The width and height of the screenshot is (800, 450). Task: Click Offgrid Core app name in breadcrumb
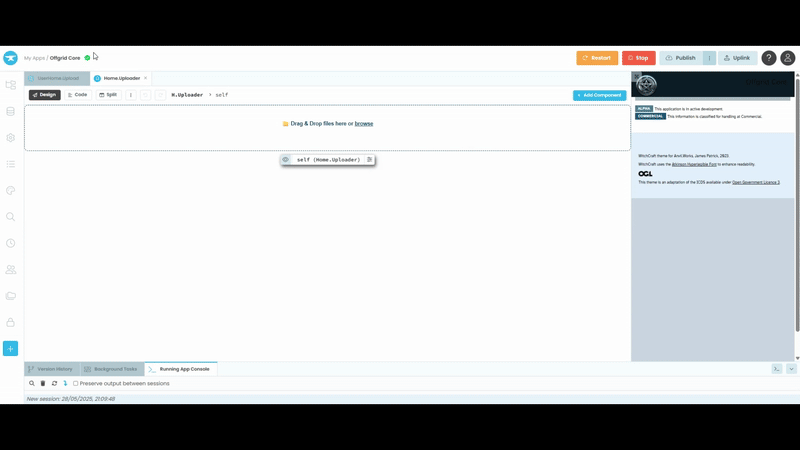pyautogui.click(x=65, y=58)
